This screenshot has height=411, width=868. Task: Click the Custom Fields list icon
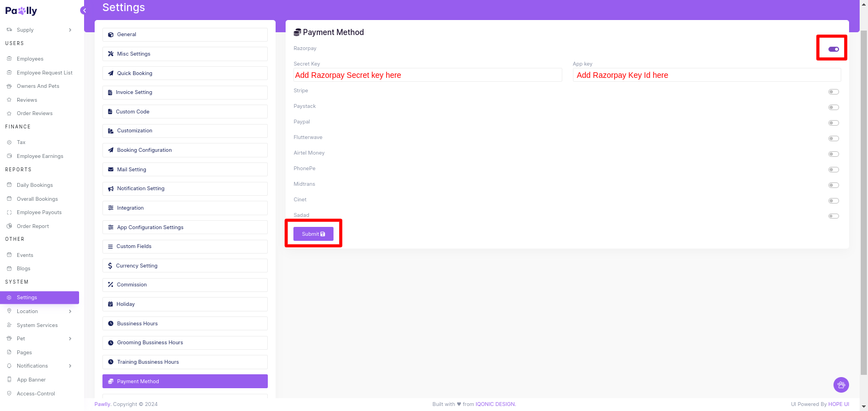(110, 246)
